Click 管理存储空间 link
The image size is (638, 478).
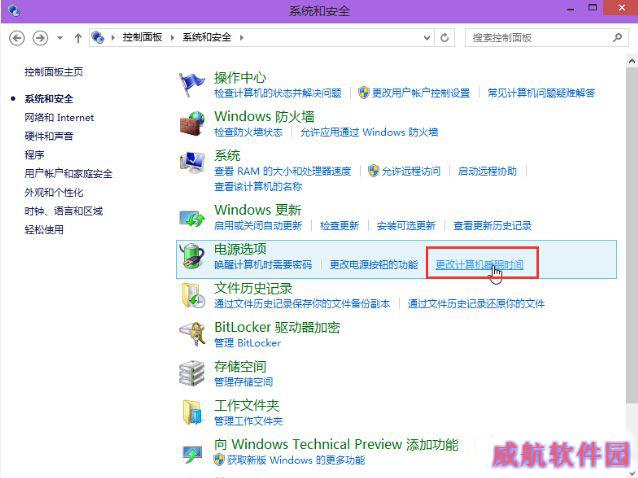coord(243,382)
